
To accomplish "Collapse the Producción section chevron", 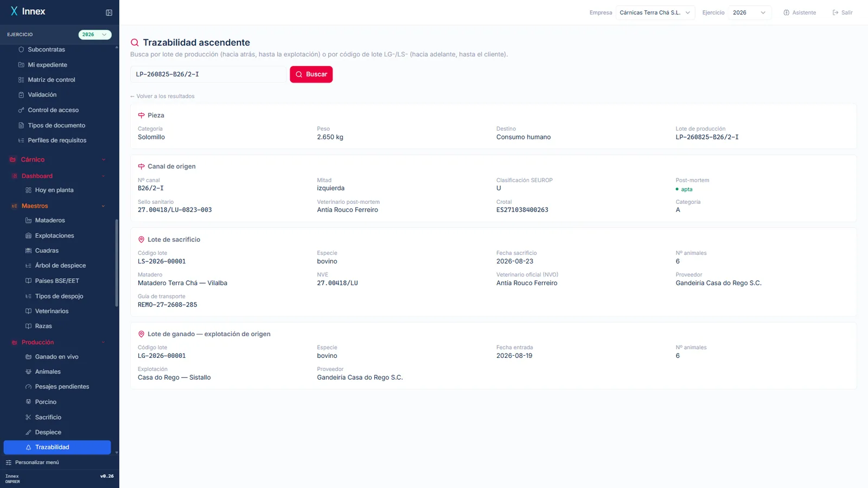I will coord(104,342).
